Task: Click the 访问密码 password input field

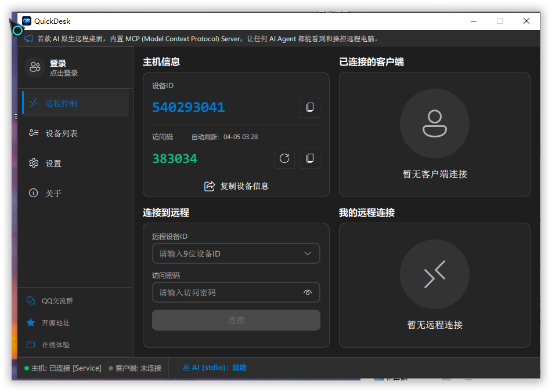Action: tap(226, 293)
